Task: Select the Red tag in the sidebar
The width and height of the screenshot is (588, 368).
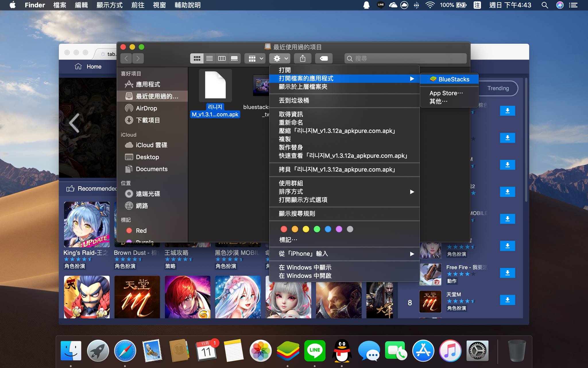Action: click(x=152, y=231)
